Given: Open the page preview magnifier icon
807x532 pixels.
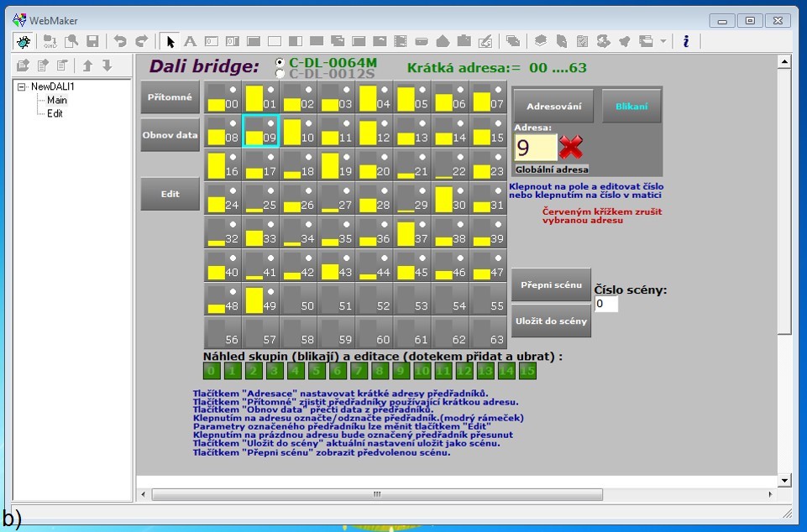Looking at the screenshot, I should pos(71,41).
